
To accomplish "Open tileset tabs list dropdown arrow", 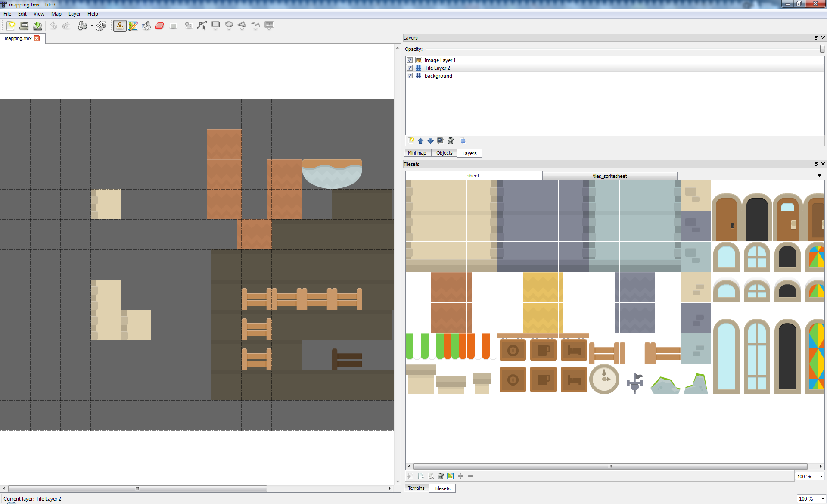I will (819, 176).
